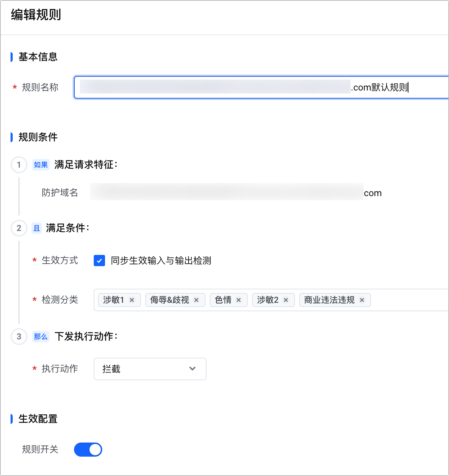Toggle the 规则开关 switch off
Image resolution: width=449 pixels, height=476 pixels.
tap(88, 450)
